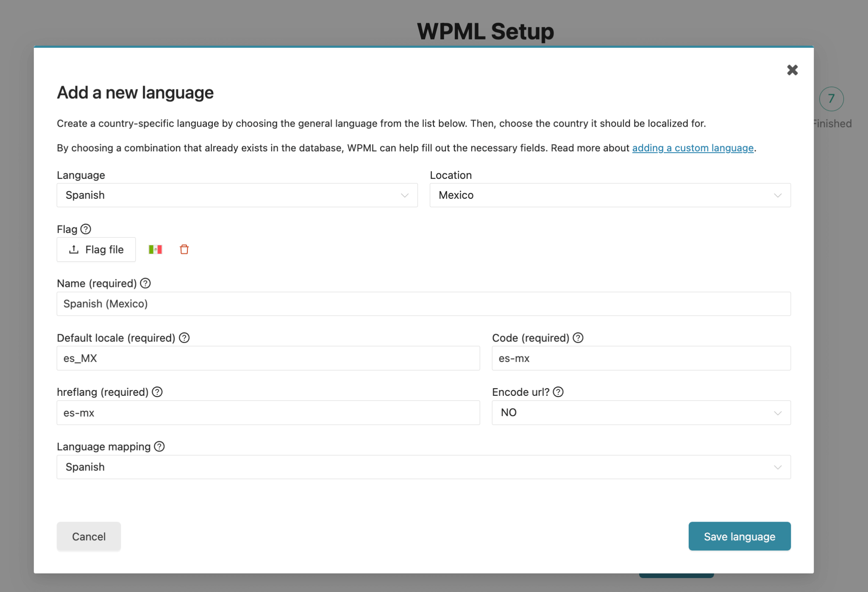The height and width of the screenshot is (592, 868).
Task: Delete the uploaded Mexico flag
Action: point(184,250)
